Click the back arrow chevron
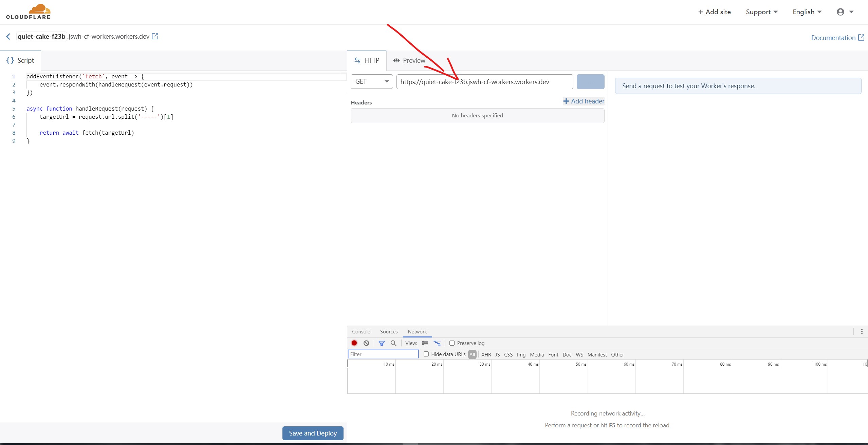This screenshot has width=868, height=445. (x=8, y=37)
